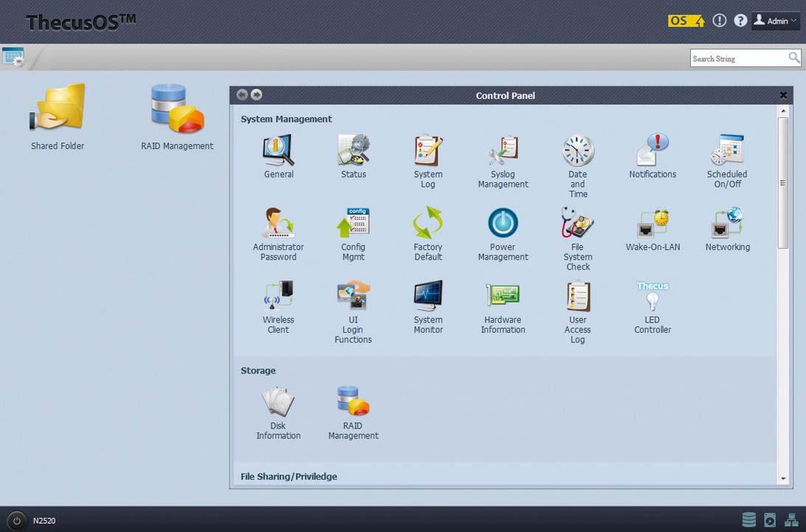Viewport: 806px width, 532px height.
Task: Open the RAID Management desktop shortcut
Action: pyautogui.click(x=177, y=107)
